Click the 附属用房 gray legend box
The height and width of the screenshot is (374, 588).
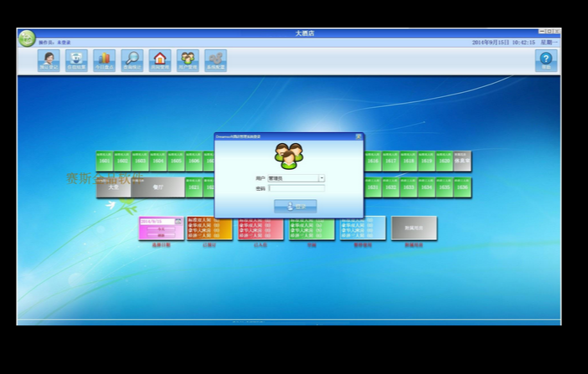[414, 228]
